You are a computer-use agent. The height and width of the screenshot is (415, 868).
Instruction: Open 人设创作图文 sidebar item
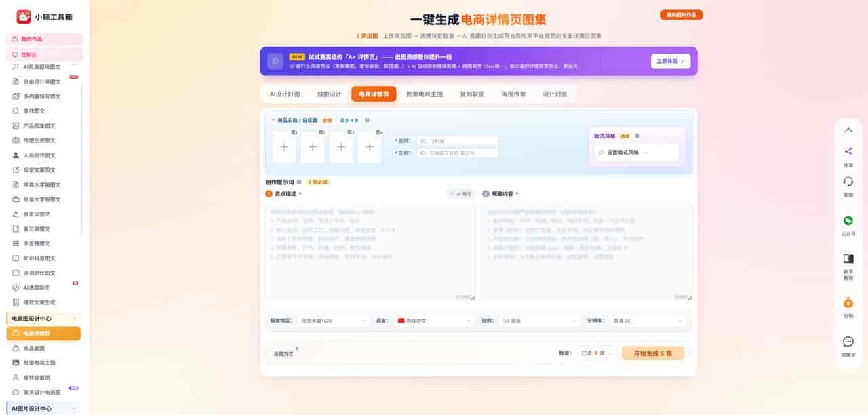(43, 155)
